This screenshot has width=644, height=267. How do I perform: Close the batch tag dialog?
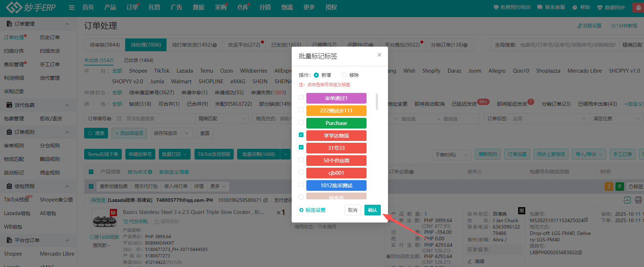379,55
